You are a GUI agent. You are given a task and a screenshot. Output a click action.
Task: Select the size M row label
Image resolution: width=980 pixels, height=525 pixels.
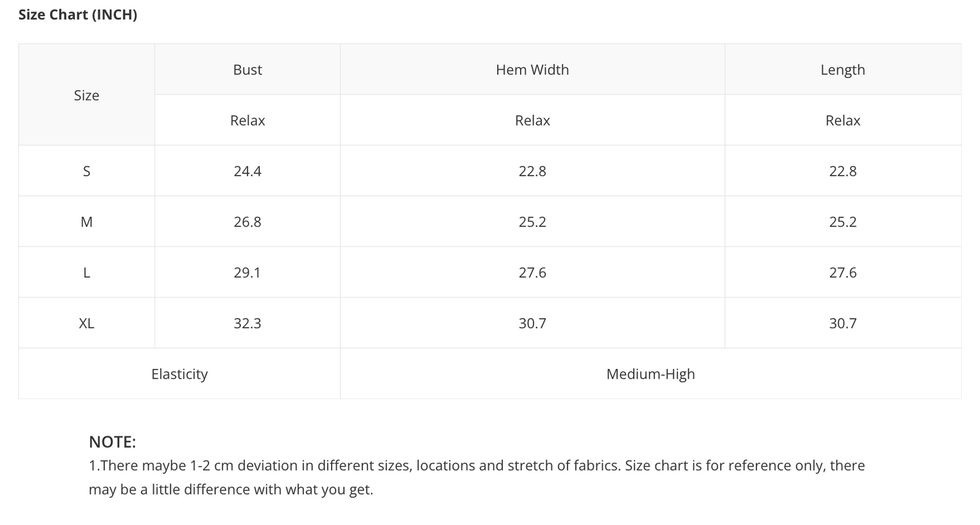87,222
